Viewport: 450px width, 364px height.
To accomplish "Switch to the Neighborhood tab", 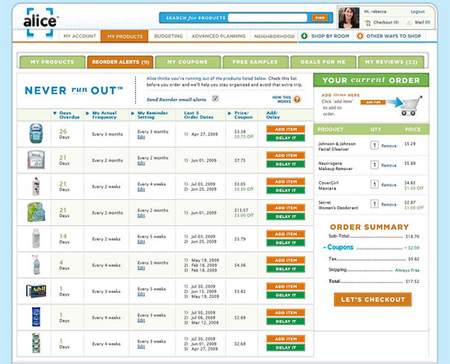I will coord(274,36).
